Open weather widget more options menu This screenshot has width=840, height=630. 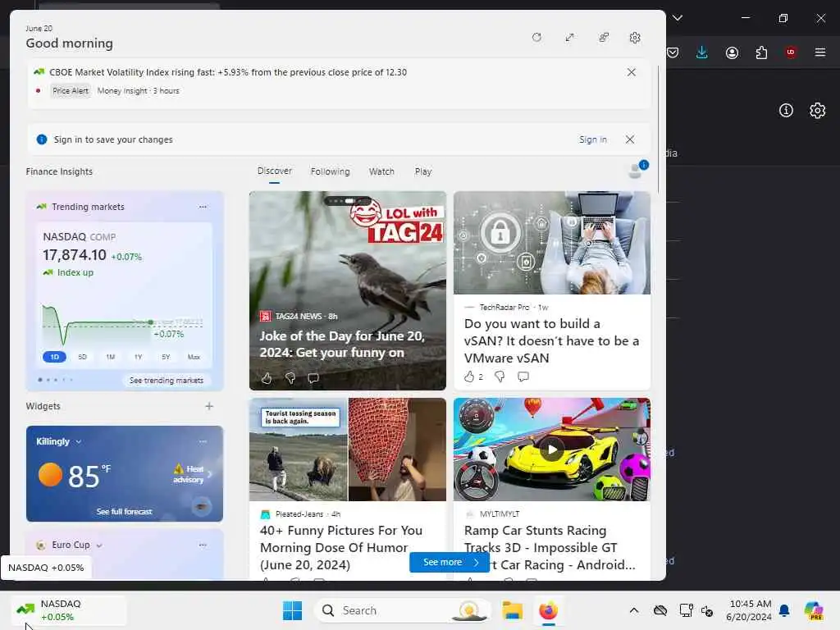203,441
